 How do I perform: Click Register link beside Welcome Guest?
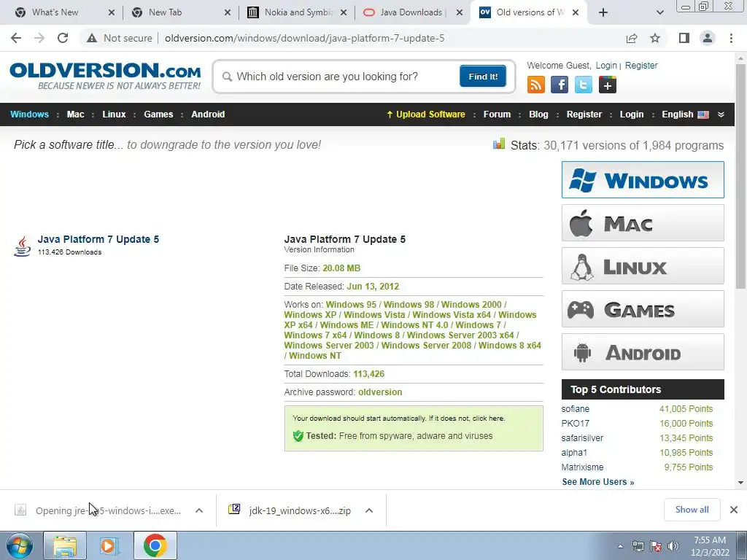pos(640,65)
